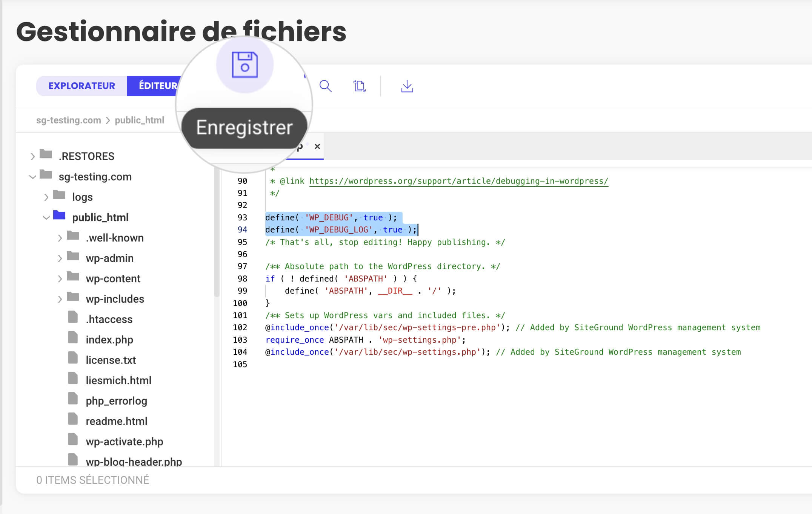Collapse the sg-testing.com folder chevron
Image resolution: width=812 pixels, height=514 pixels.
33,177
